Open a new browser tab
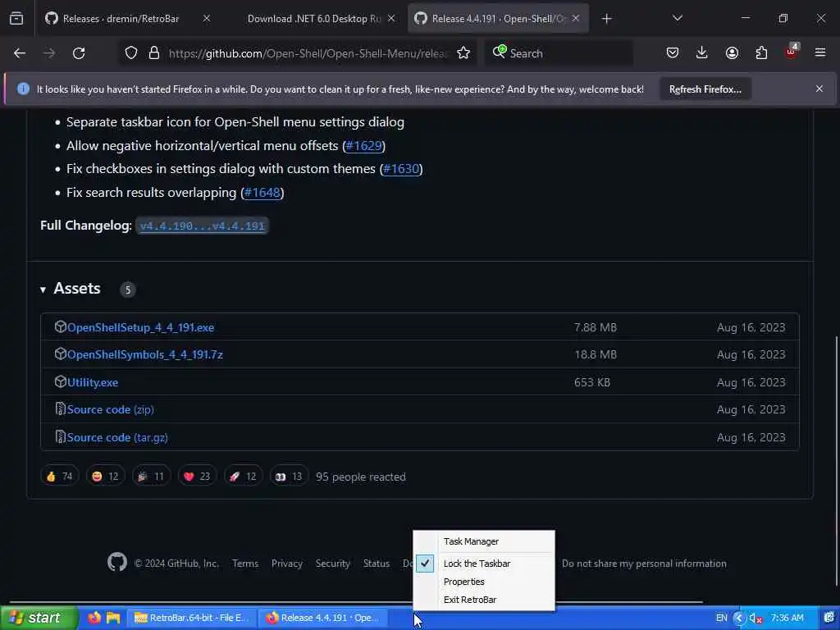The height and width of the screenshot is (630, 840). (606, 19)
